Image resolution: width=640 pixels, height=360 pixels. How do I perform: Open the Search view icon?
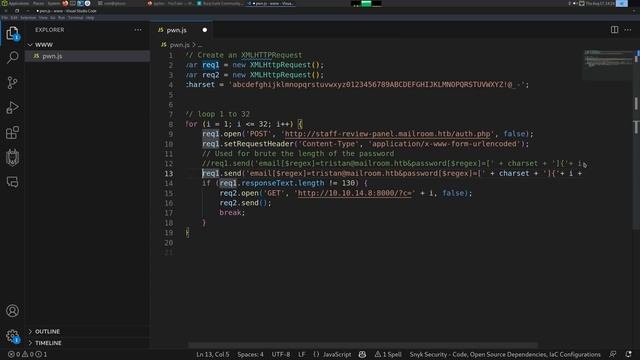pyautogui.click(x=12, y=58)
